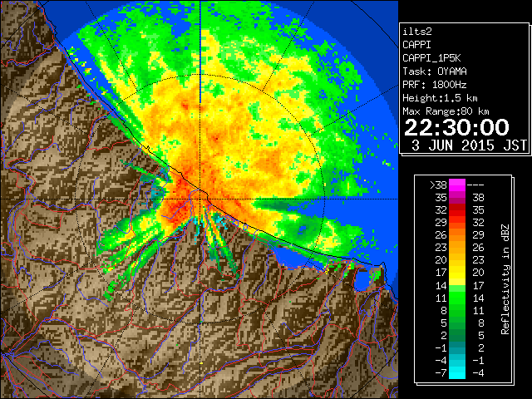Click the '3 JUN 2015 JST' date text
Image resolution: width=532 pixels, height=399 pixels.
click(469, 145)
